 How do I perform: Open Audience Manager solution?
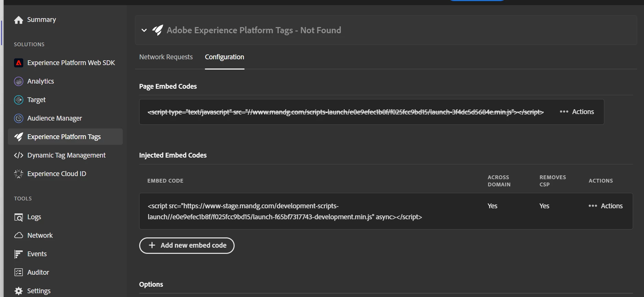tap(65, 118)
